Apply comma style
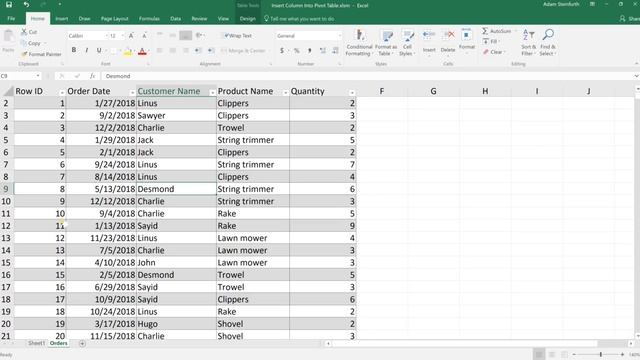Screen dimensions: 640x360 309,51
